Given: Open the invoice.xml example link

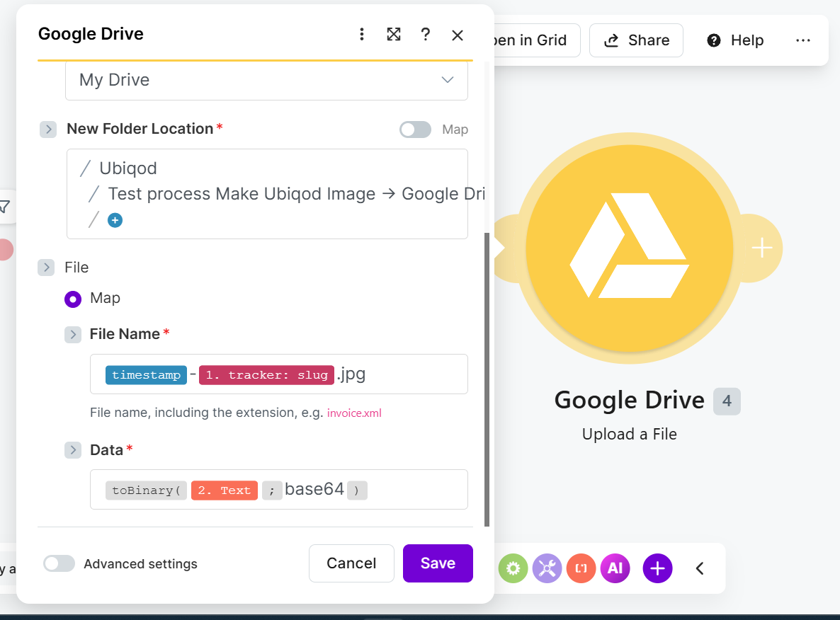Looking at the screenshot, I should 354,413.
